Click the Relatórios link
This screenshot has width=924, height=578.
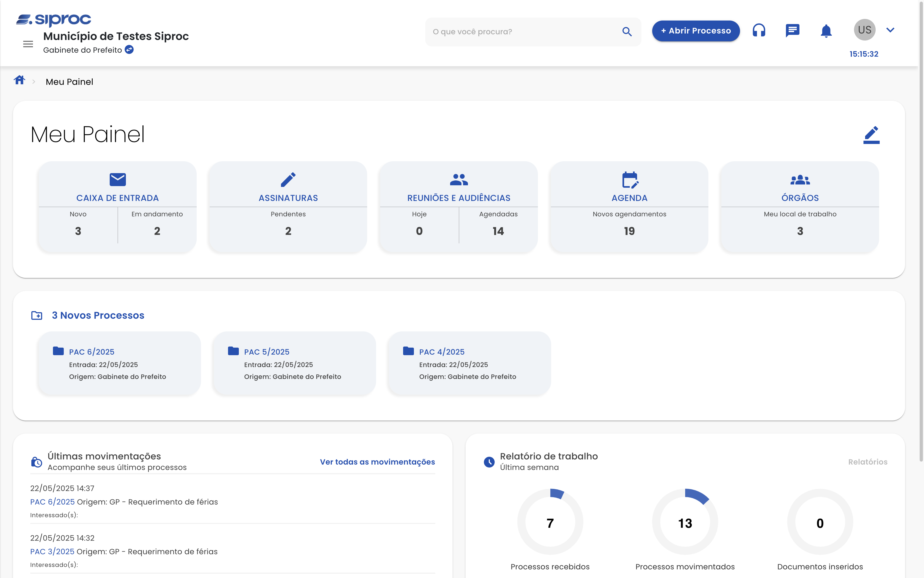868,462
